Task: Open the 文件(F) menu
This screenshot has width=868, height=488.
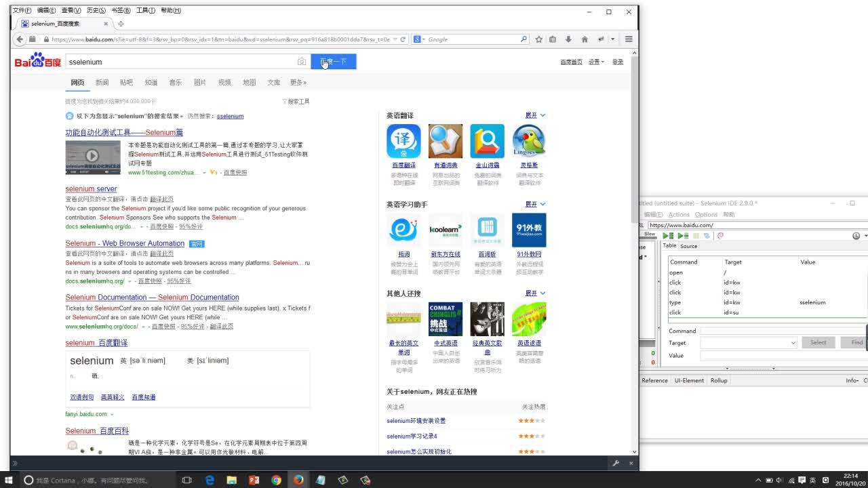Action: pos(22,10)
